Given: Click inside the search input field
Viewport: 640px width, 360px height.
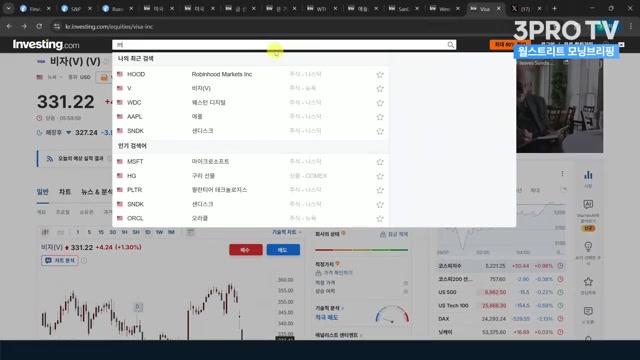Looking at the screenshot, I should (280, 45).
